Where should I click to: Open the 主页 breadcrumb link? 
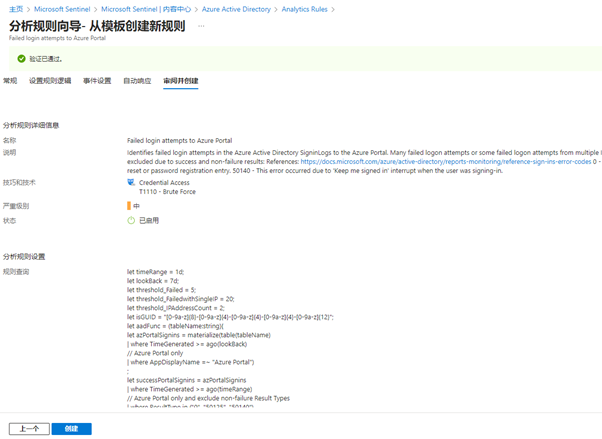tap(16, 9)
